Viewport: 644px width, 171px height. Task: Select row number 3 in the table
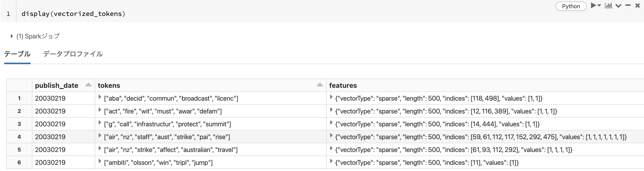19,124
